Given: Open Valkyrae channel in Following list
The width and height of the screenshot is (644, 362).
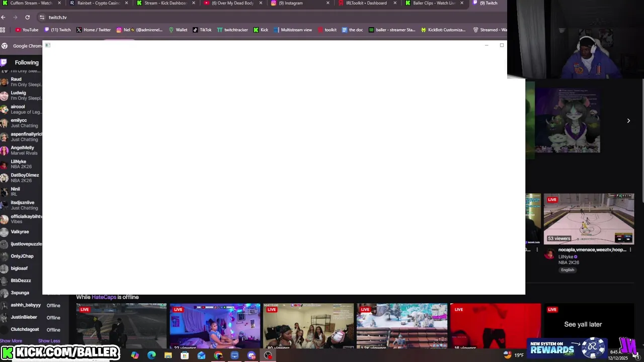Looking at the screenshot, I should 21,232.
